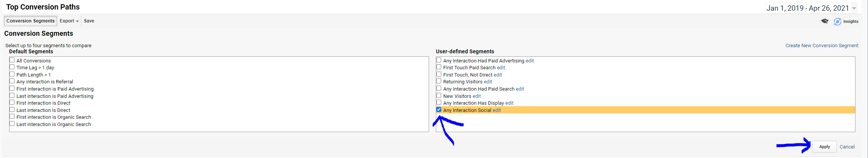Click the Jan 1, 2019 - Apr 26, 2021 date range
This screenshot has width=868, height=158.
pos(807,8)
